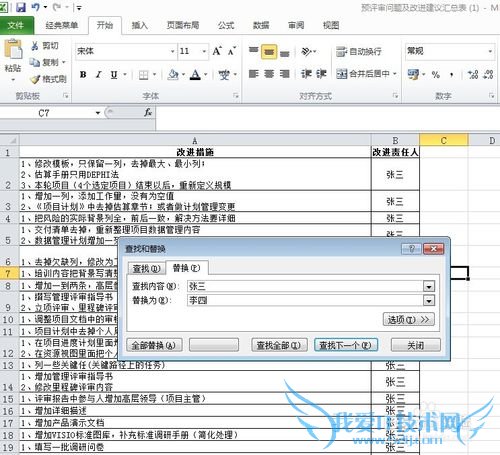
Task: Switch to the 查找 tab in dialog
Action: (x=146, y=268)
